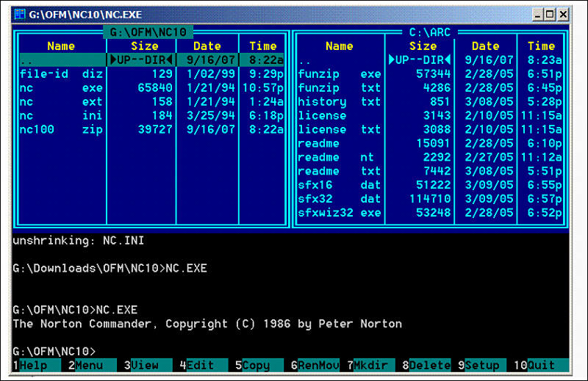Click the 5 Copy function key
The width and height of the screenshot is (588, 381).
pos(259,366)
